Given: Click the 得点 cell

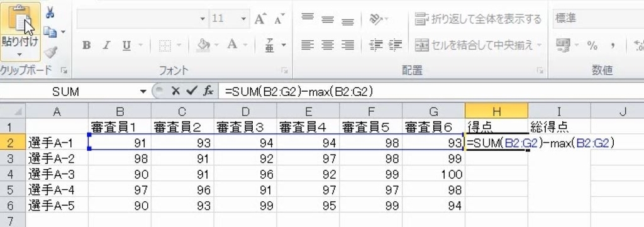Looking at the screenshot, I should click(497, 127).
